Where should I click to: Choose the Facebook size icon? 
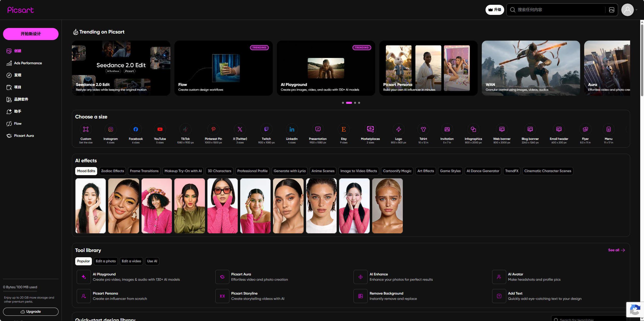pos(136,129)
